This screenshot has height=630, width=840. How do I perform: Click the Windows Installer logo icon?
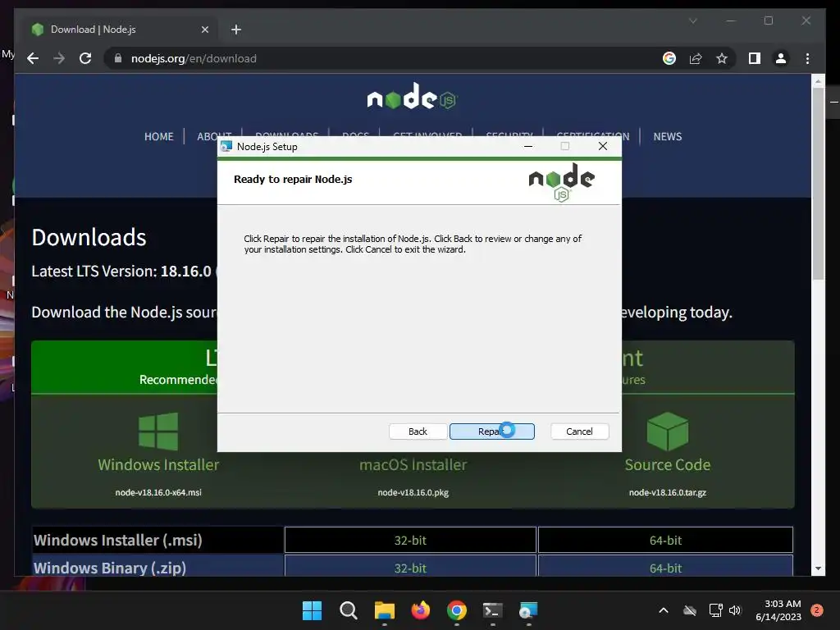(158, 431)
